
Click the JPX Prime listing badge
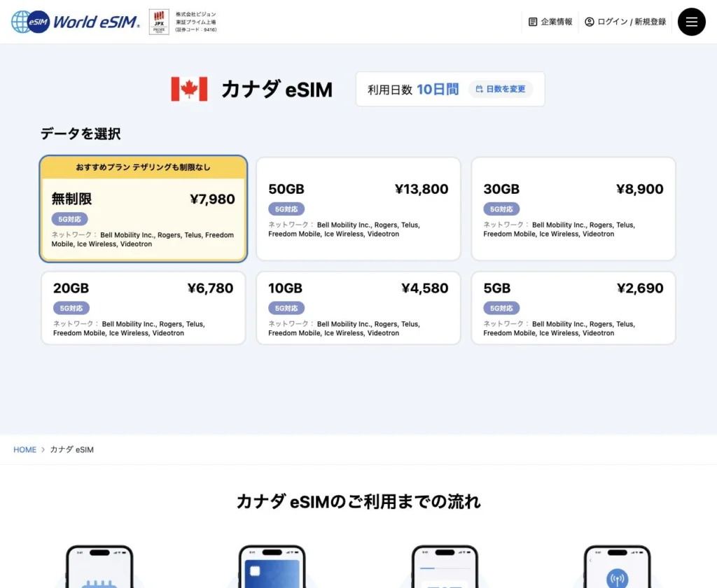(159, 22)
